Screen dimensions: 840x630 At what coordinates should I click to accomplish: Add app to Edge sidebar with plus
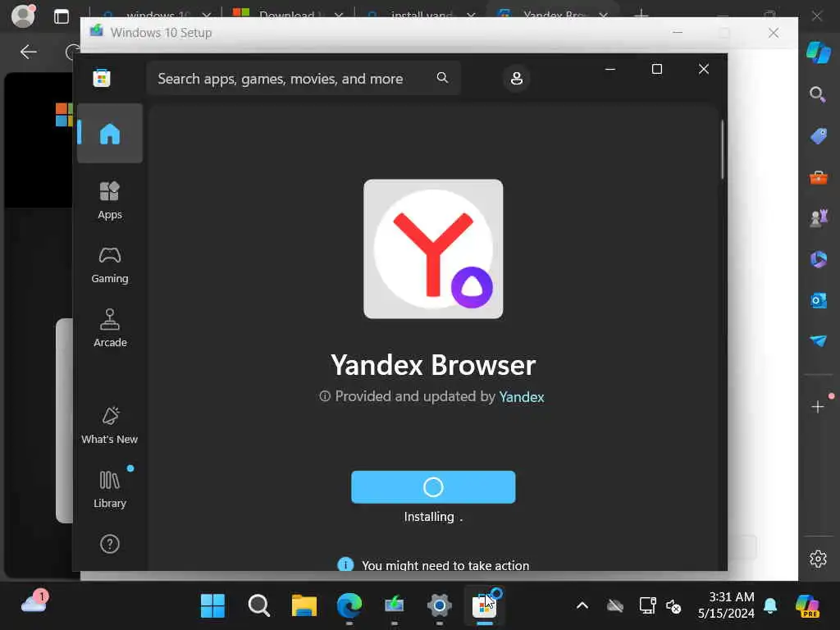(x=818, y=407)
